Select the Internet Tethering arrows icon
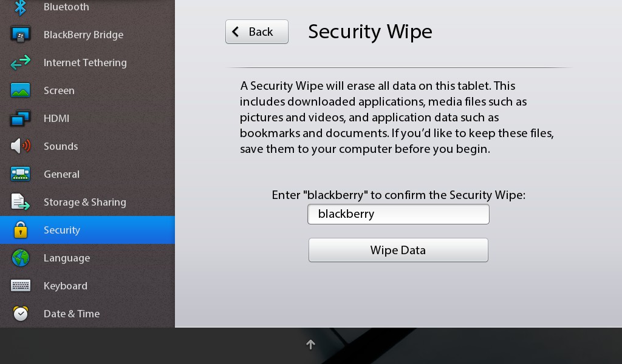 (x=20, y=62)
